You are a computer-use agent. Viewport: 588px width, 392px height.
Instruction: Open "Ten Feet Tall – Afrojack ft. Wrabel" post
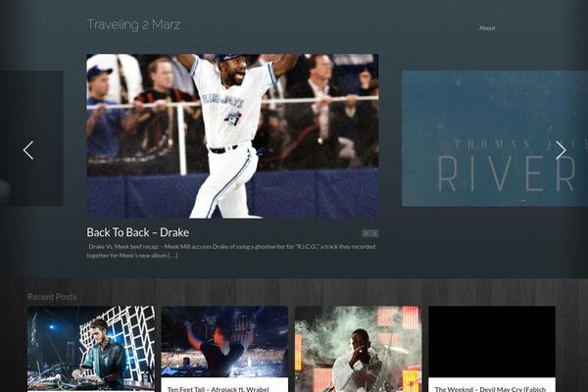point(219,389)
